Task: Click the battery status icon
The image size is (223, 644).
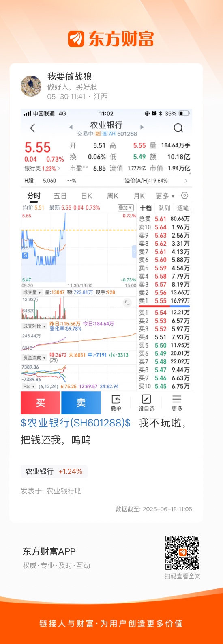Action: click(184, 114)
